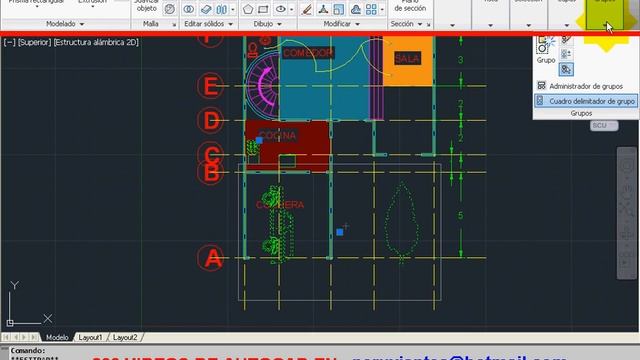This screenshot has width=640, height=360.
Task: Click the spiral staircase symbol
Action: [262, 85]
